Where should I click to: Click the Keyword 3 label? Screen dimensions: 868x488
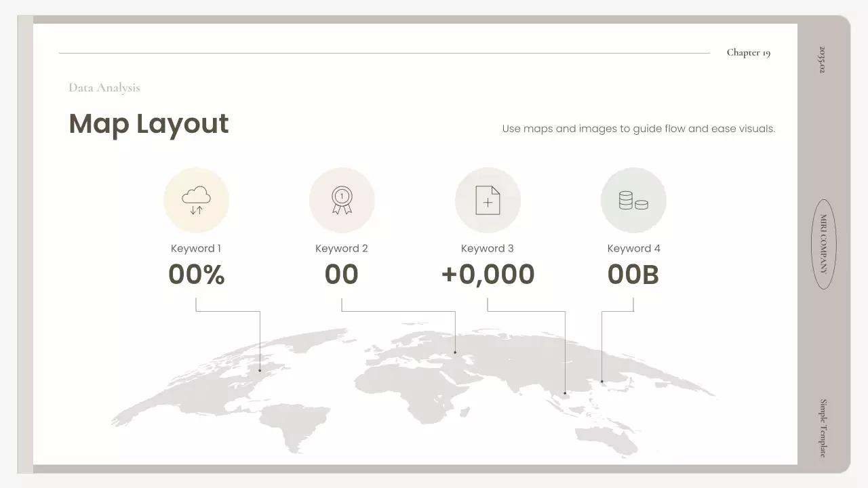click(x=488, y=249)
